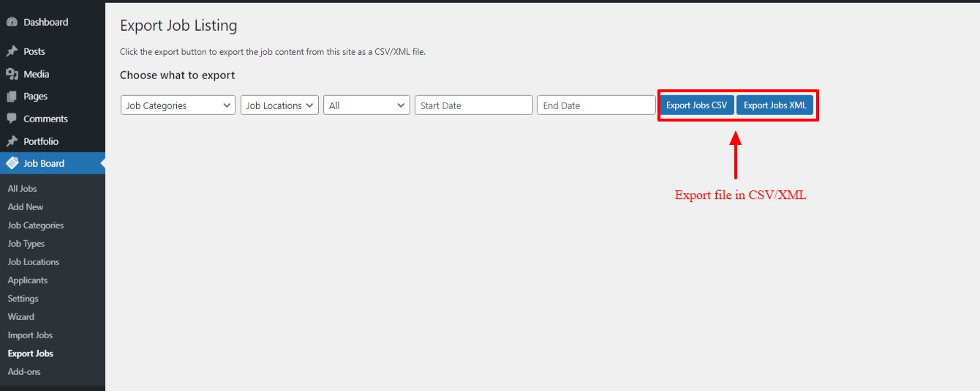Open the Add-ons submenu link

click(24, 372)
